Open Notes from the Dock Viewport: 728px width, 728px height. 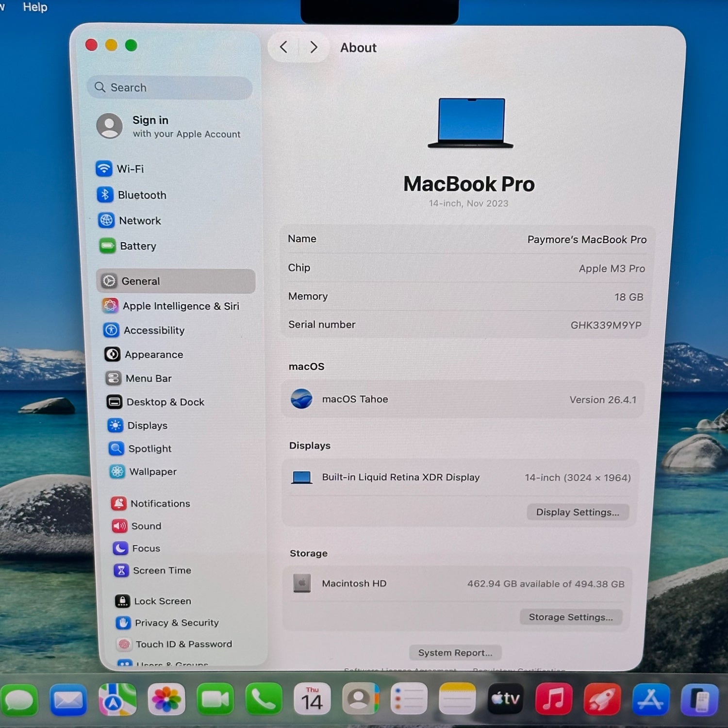(x=457, y=699)
